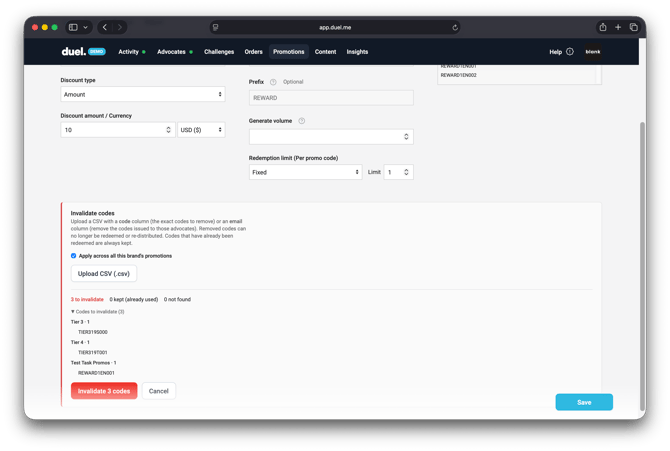670x451 pixels.
Task: Open a new tab with plus icon
Action: pyautogui.click(x=618, y=27)
